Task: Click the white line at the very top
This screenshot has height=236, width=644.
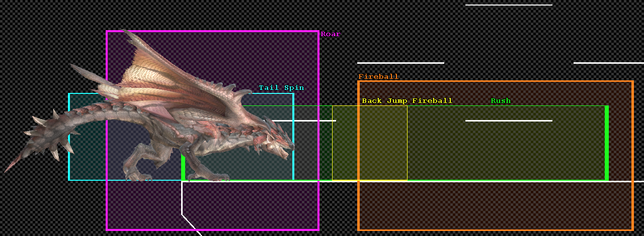Action: tap(509, 5)
